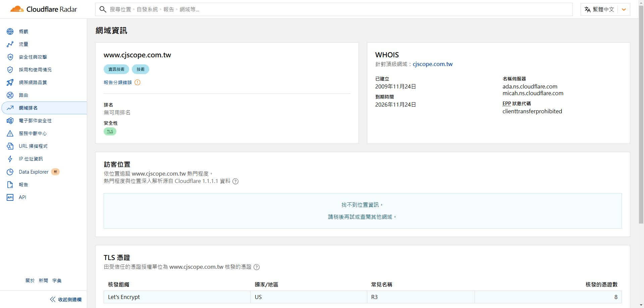Click the 資訊技術 category tag

pos(116,69)
